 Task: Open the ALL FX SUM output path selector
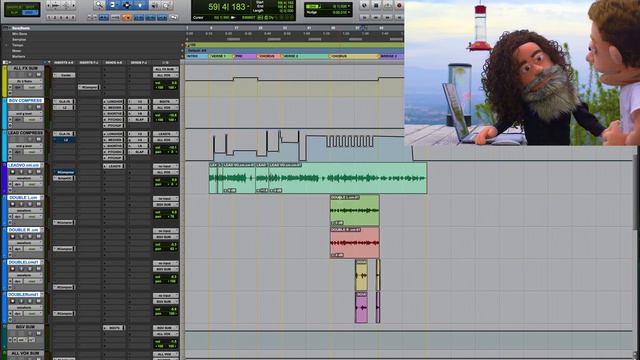click(165, 75)
